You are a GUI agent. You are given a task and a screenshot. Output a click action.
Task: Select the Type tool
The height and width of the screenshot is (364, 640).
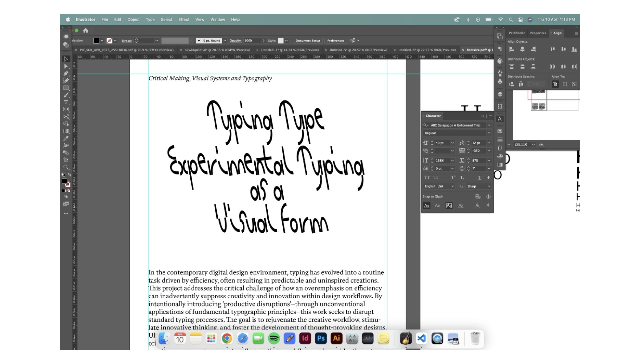[x=66, y=102]
